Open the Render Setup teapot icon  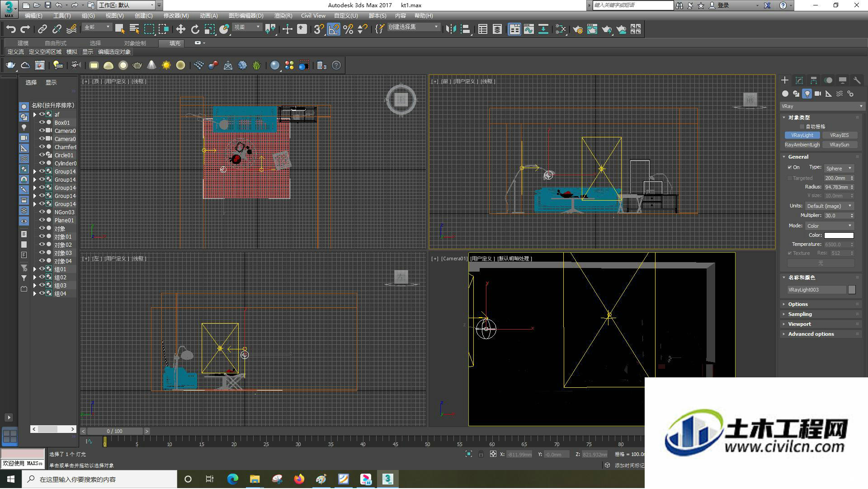577,29
